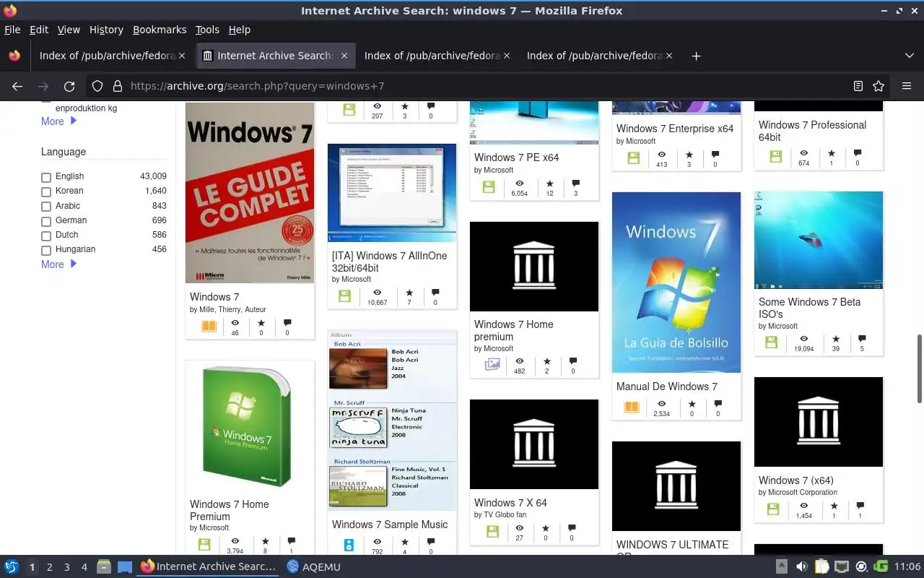Check the Arabic language filter
The image size is (924, 578).
point(46,207)
